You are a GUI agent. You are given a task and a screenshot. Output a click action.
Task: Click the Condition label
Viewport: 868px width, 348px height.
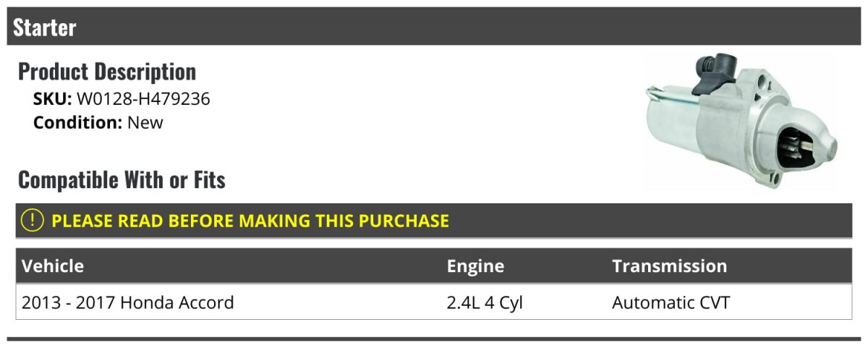(77, 122)
